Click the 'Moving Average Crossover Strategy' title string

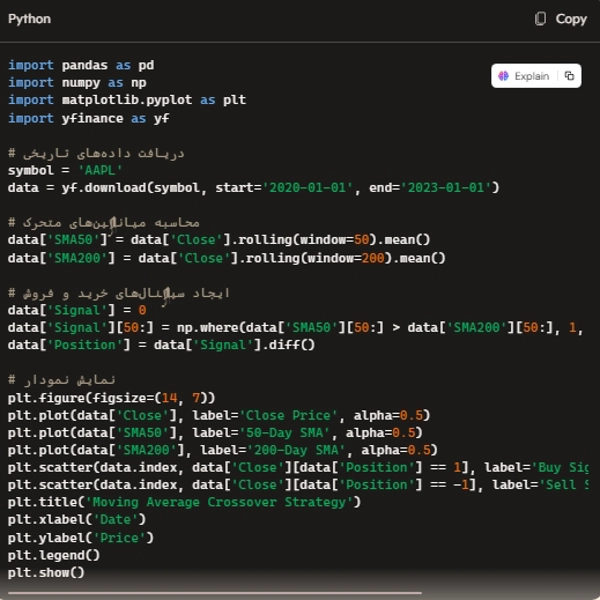click(222, 502)
